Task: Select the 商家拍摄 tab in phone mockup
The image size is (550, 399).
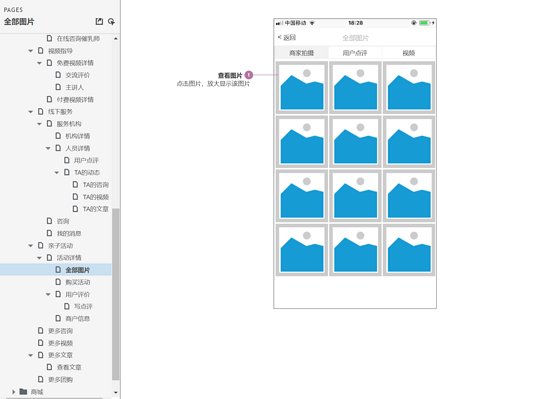Action: point(302,53)
